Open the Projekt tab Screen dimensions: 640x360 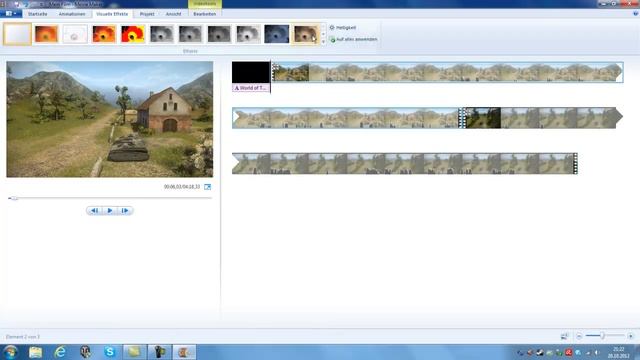pyautogui.click(x=147, y=14)
